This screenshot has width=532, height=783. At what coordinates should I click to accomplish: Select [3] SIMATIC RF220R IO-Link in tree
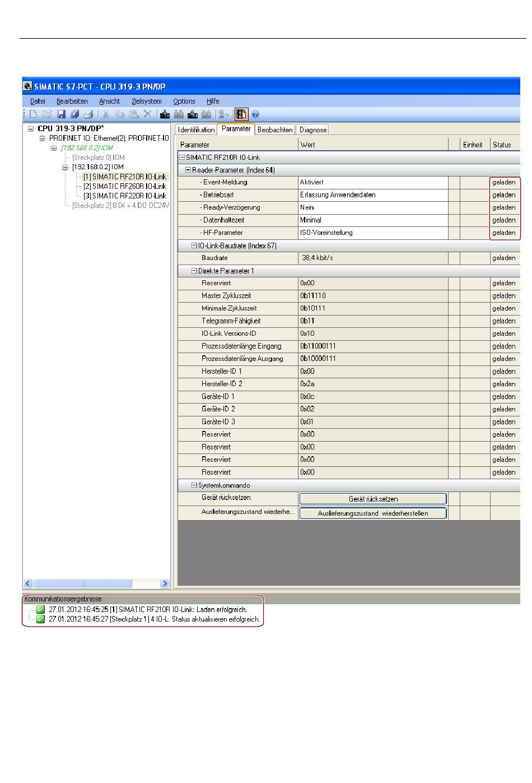(x=125, y=196)
